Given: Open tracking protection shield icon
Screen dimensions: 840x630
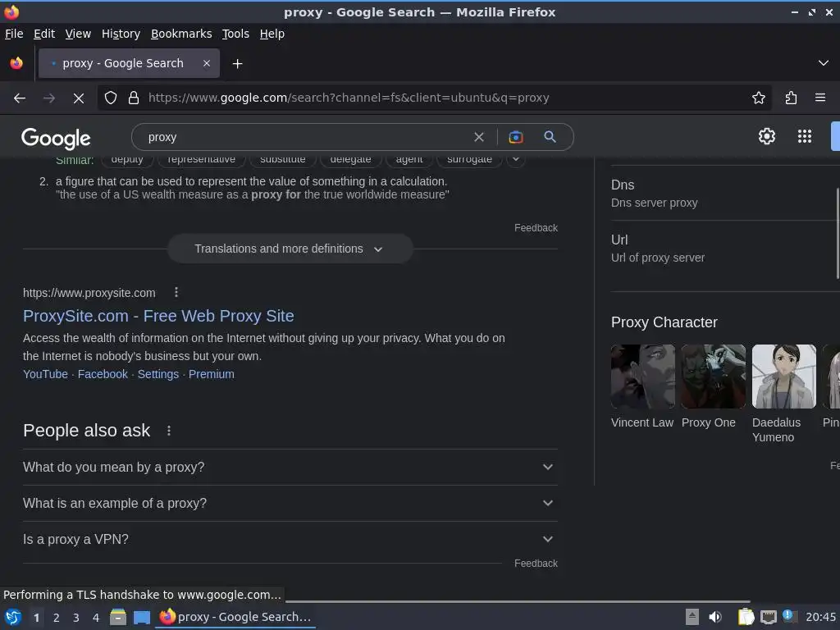Looking at the screenshot, I should [x=111, y=98].
